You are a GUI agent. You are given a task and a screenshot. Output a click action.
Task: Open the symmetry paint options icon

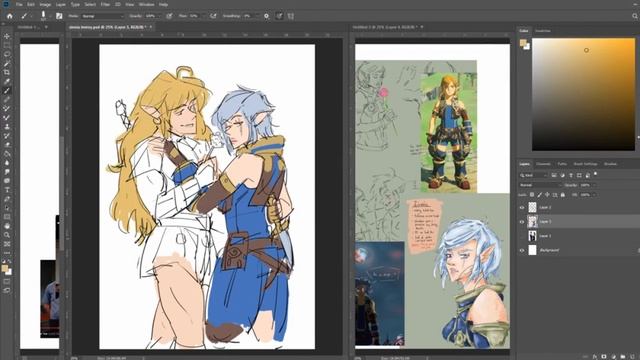(x=291, y=16)
